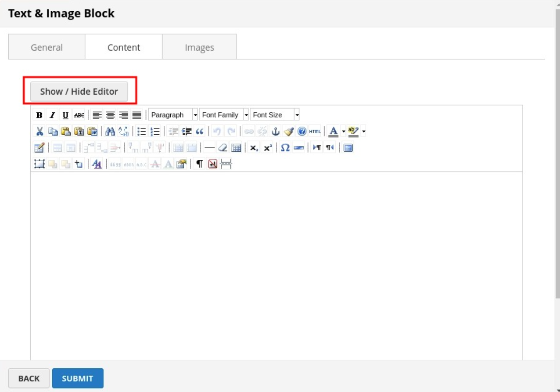
Task: Insert a horizontal rule line
Action: tap(210, 148)
